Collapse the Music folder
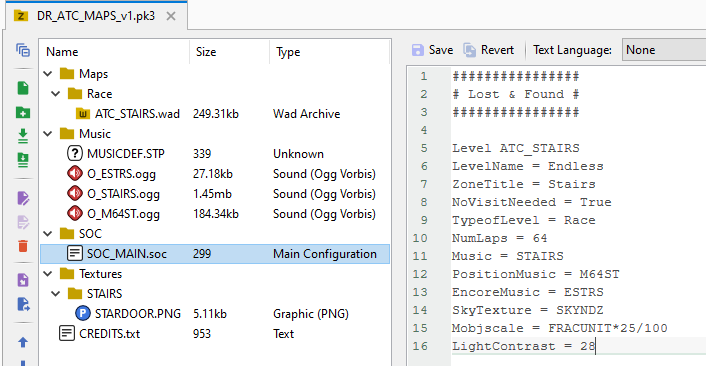Screen dimensions: 706x366 [x=48, y=134]
